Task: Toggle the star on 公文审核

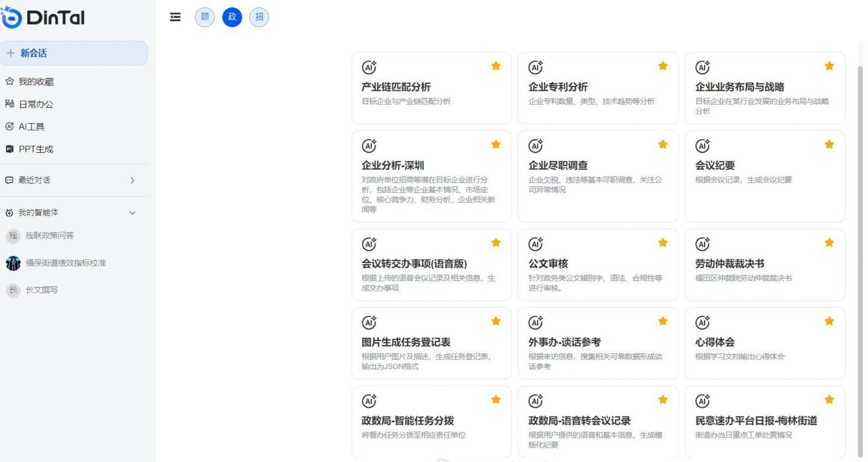Action: tap(662, 243)
